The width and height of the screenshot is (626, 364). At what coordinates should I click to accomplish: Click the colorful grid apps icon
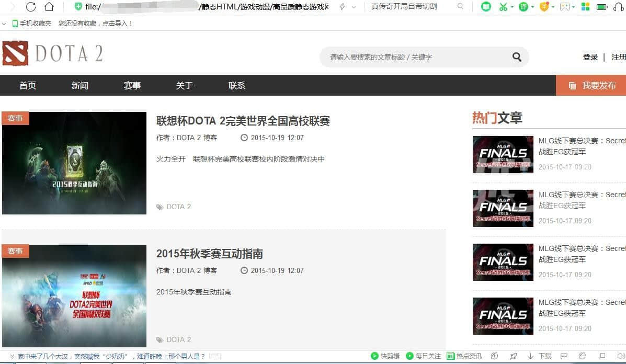tap(586, 7)
